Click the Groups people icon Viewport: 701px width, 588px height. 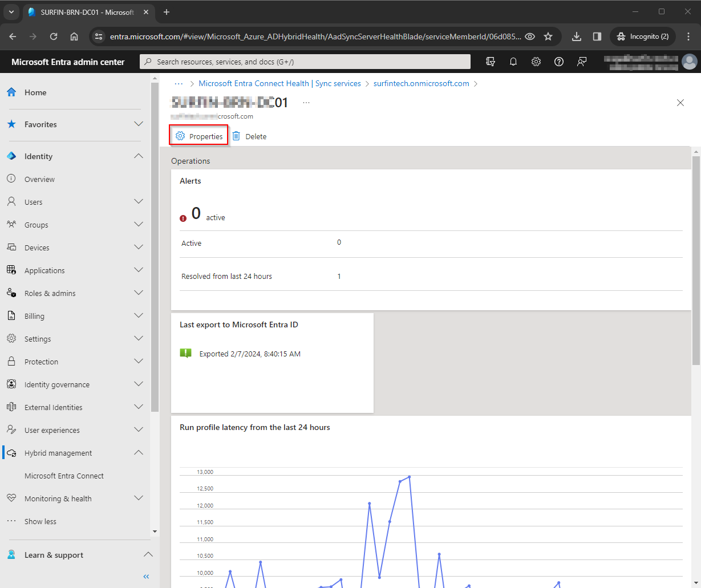click(x=11, y=225)
